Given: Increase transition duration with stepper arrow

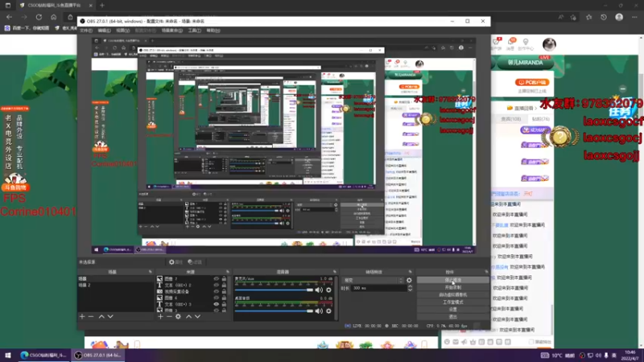Looking at the screenshot, I should pos(410,286).
